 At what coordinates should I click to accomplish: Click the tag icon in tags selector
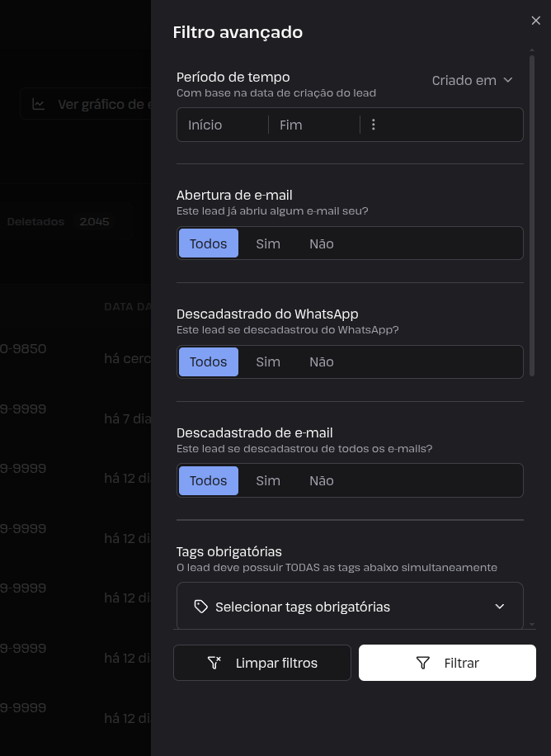(x=200, y=607)
